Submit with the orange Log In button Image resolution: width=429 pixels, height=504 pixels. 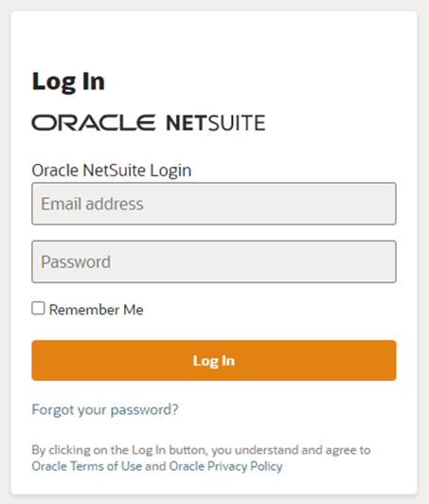click(x=214, y=360)
